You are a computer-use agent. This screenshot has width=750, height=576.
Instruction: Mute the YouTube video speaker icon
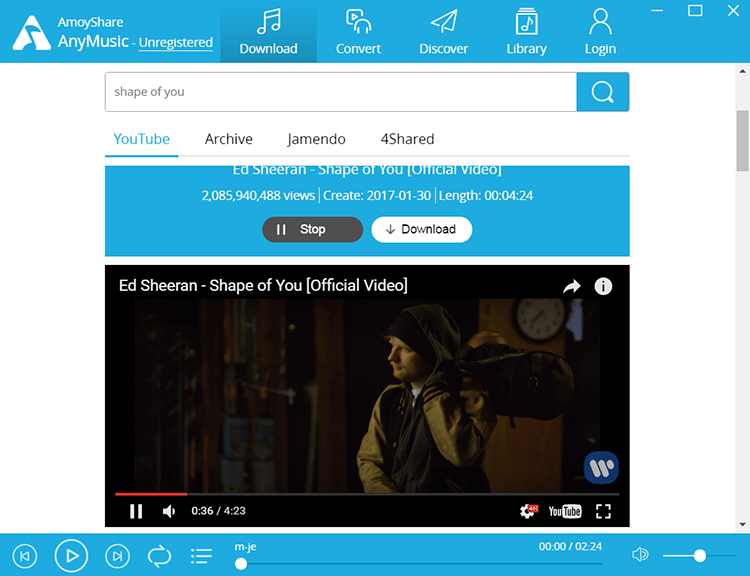(169, 511)
